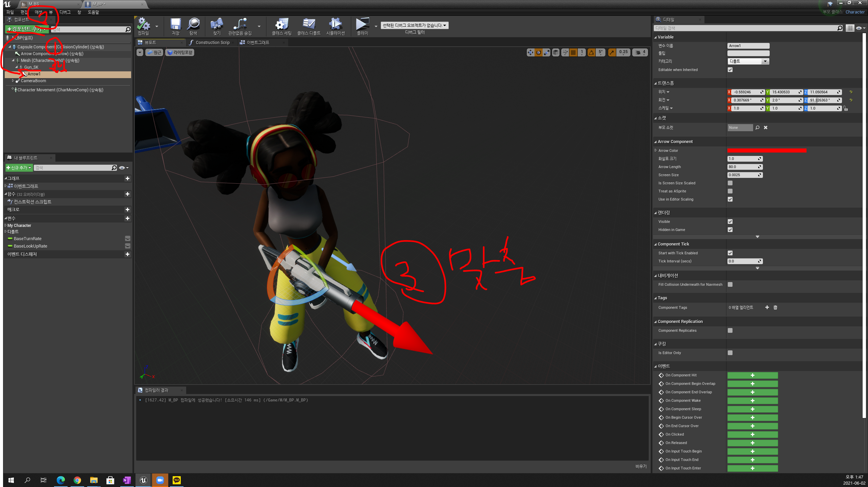Toggle Editable when Inherited checkbox
Viewport: 868px width, 487px height.
[x=730, y=70]
